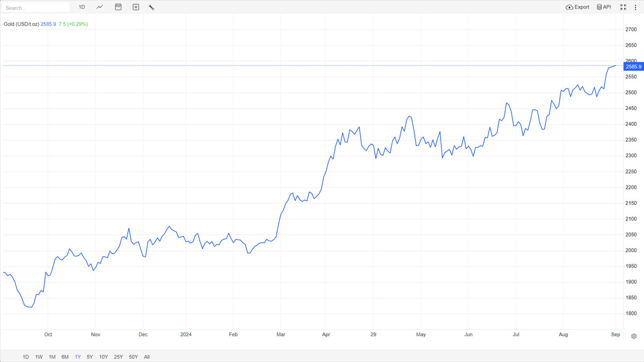This screenshot has height=362, width=644.
Task: Open the wrench chart tools icon
Action: (x=151, y=7)
